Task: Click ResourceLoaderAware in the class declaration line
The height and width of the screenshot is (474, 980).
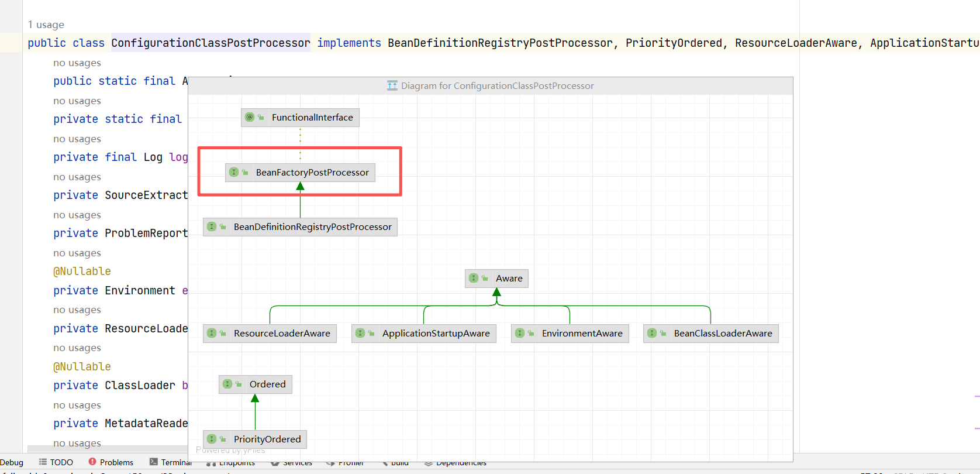Action: pos(796,43)
